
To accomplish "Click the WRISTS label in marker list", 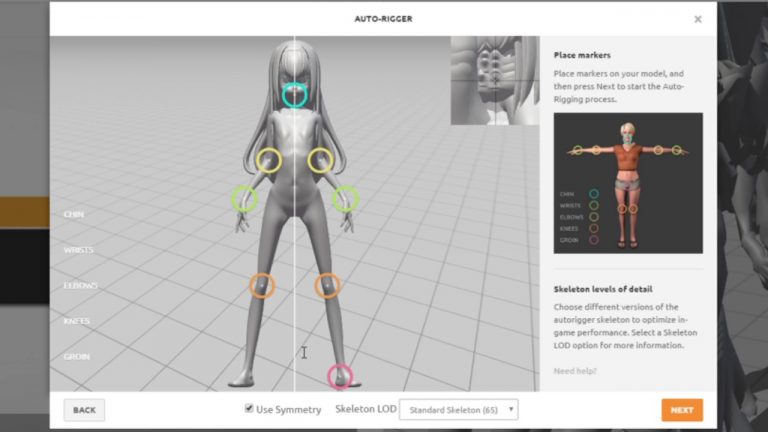I will 78,250.
